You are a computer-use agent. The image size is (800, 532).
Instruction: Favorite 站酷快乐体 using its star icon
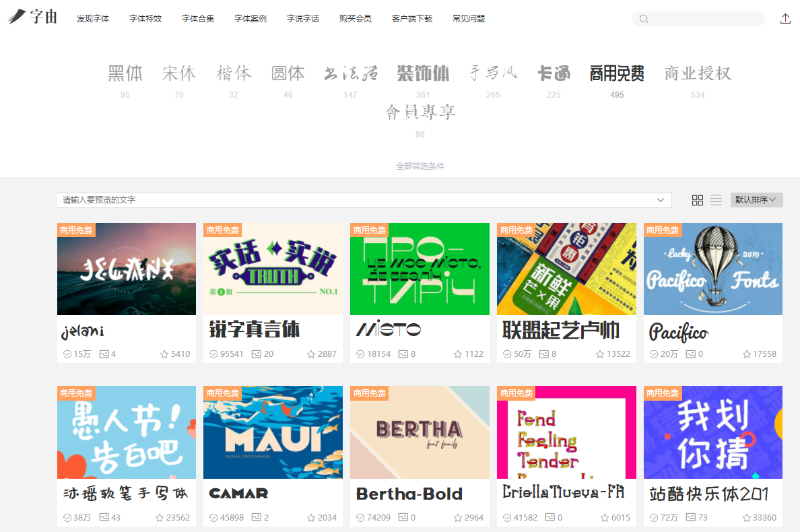(x=746, y=518)
